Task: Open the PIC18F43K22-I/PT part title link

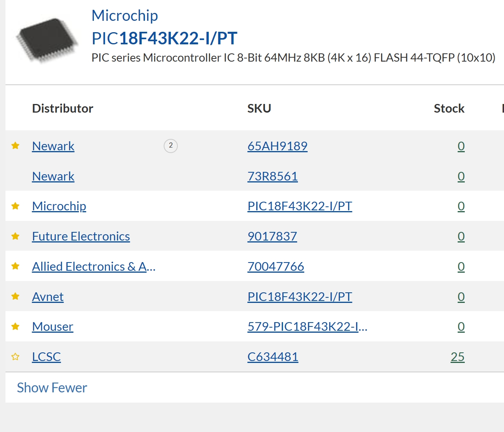Action: (164, 38)
